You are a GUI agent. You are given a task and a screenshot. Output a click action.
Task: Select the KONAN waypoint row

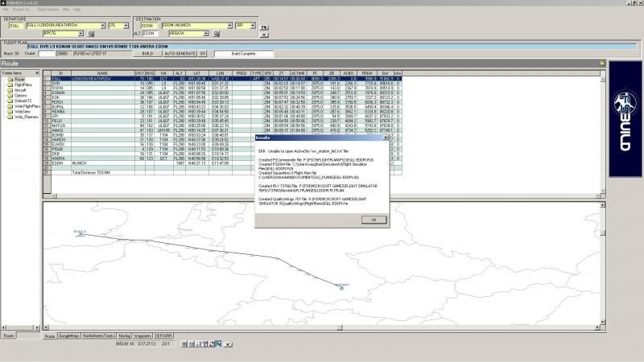click(223, 93)
